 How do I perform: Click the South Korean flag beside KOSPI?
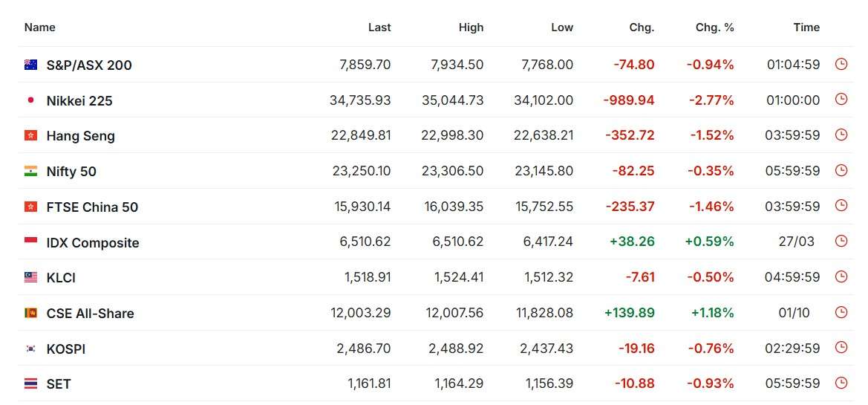[x=31, y=349]
